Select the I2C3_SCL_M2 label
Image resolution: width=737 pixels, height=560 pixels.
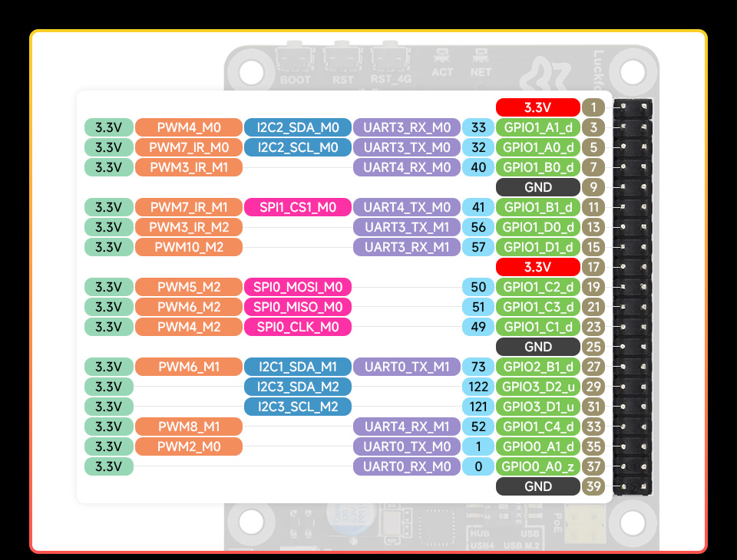coord(297,407)
